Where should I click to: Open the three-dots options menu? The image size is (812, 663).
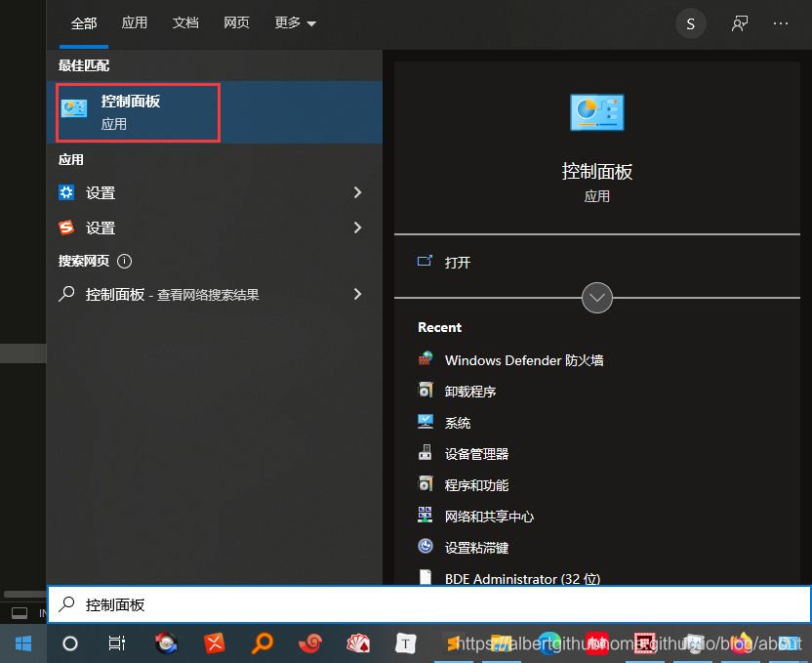click(781, 23)
